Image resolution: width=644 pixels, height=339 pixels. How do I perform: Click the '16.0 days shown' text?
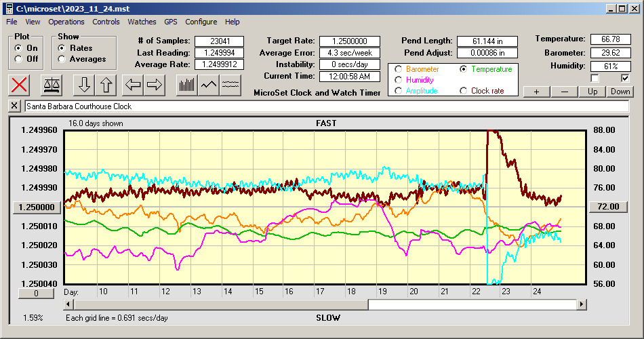[96, 123]
